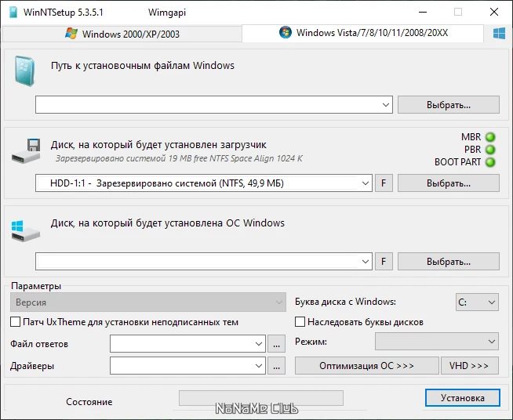The width and height of the screenshot is (513, 420).
Task: Click the Windows installation files source icon
Action: [24, 71]
